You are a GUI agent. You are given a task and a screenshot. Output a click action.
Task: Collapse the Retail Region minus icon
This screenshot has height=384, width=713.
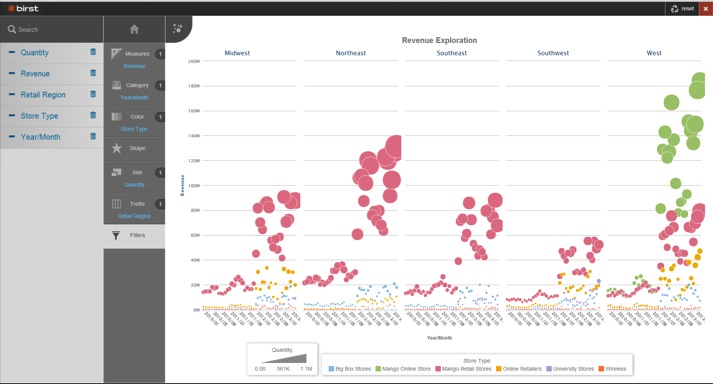12,95
